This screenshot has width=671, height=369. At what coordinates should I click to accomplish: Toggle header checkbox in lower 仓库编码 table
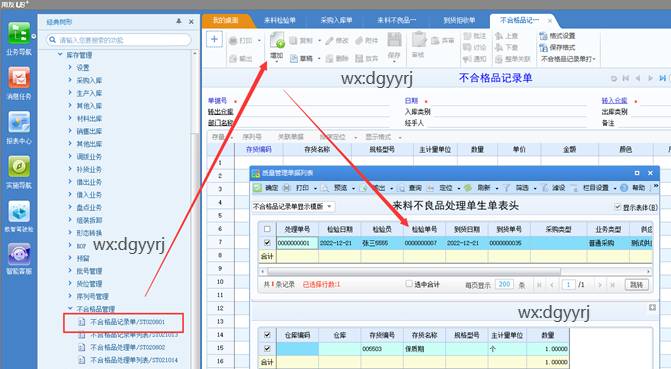tap(267, 335)
